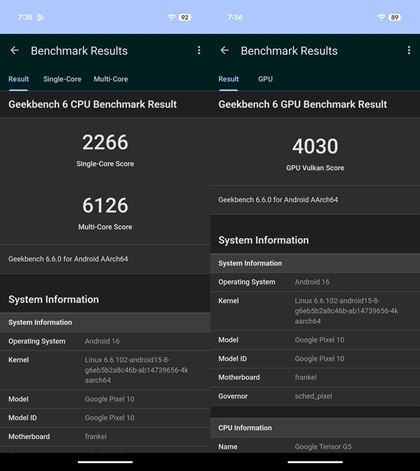Tap Model label on GPU screen

[228, 340]
